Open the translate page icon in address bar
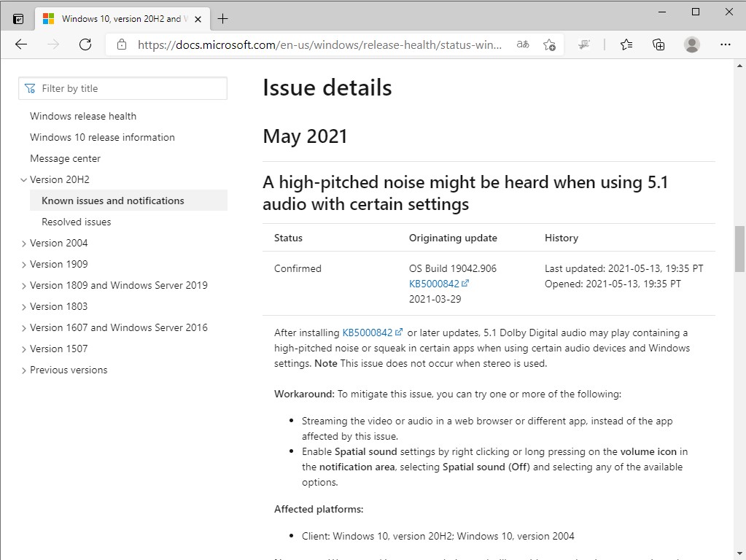The image size is (746, 560). tap(523, 44)
